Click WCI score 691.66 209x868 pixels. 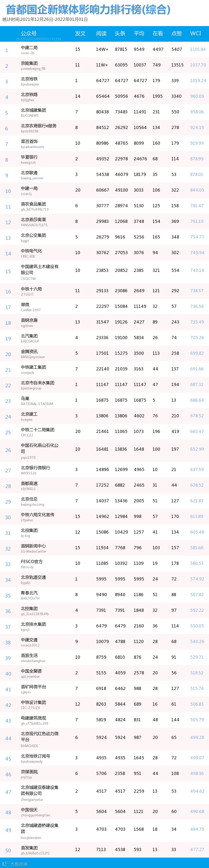(x=197, y=369)
